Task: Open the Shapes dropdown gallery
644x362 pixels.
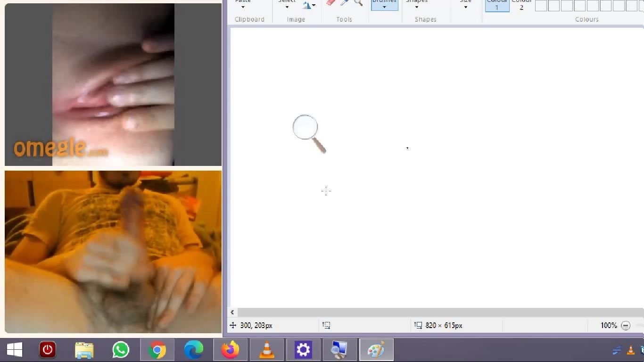Action: (x=417, y=7)
